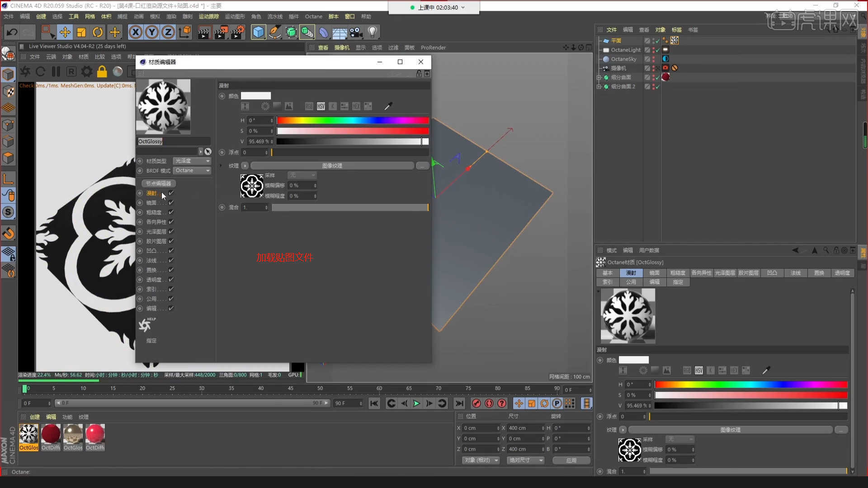Click the V value slider in material editor
This screenshot has height=488, width=868.
pos(353,141)
